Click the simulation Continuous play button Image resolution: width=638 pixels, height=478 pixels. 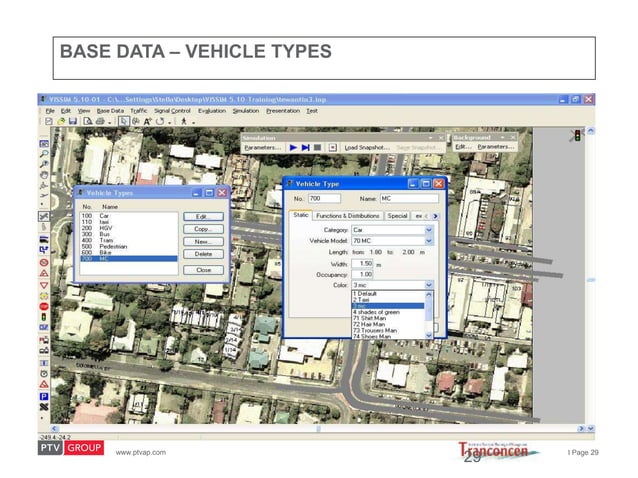[294, 147]
